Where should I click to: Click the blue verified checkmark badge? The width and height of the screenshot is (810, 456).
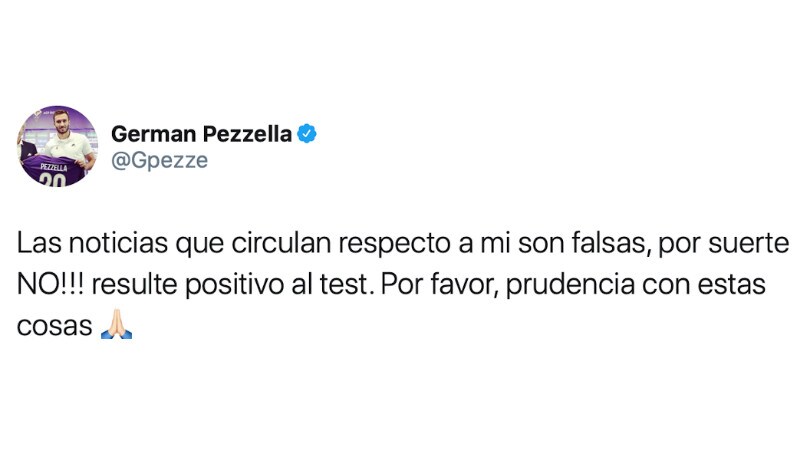click(307, 134)
